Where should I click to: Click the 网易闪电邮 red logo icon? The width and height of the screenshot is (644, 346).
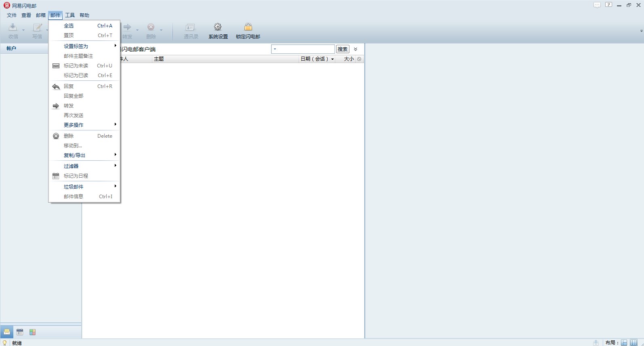pyautogui.click(x=6, y=5)
